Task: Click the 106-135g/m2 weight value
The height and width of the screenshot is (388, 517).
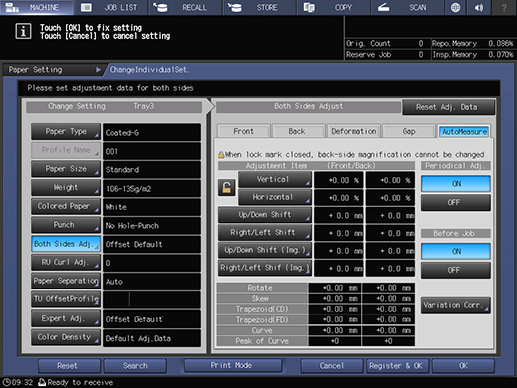Action: (x=152, y=189)
